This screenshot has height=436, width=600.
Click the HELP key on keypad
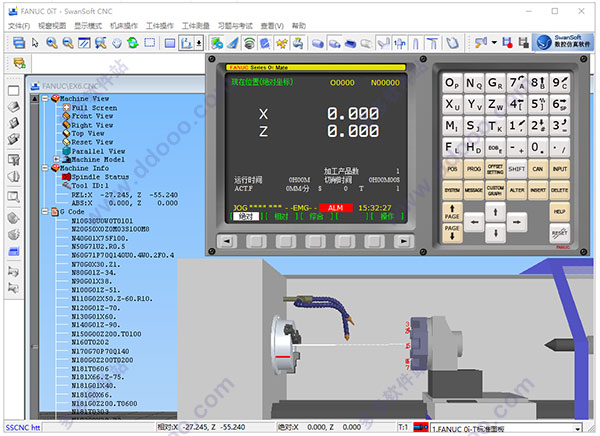tap(559, 212)
